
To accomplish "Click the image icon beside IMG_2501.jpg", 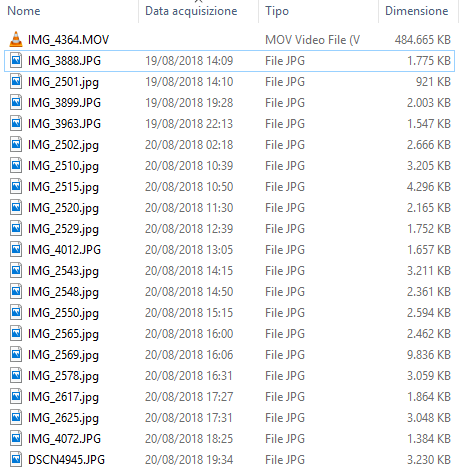I will point(16,81).
